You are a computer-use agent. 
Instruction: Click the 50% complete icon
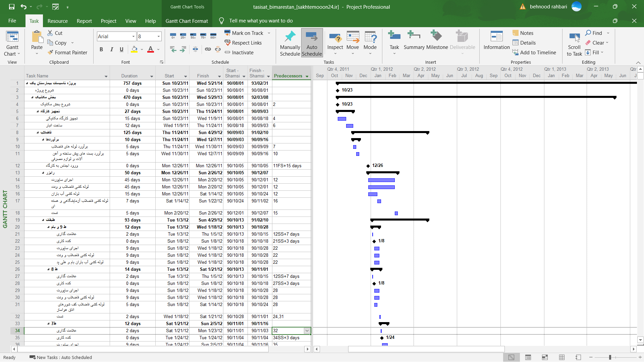click(193, 36)
